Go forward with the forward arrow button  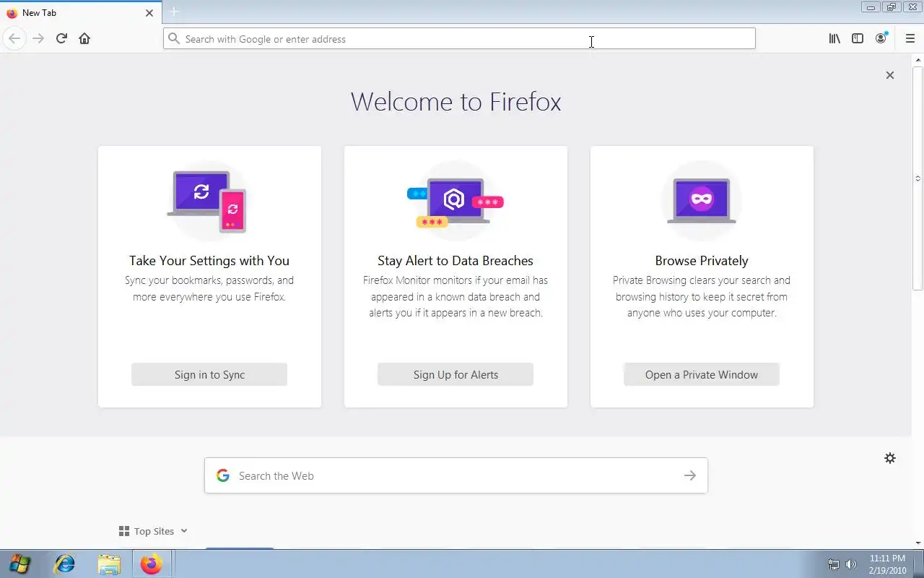tap(38, 38)
